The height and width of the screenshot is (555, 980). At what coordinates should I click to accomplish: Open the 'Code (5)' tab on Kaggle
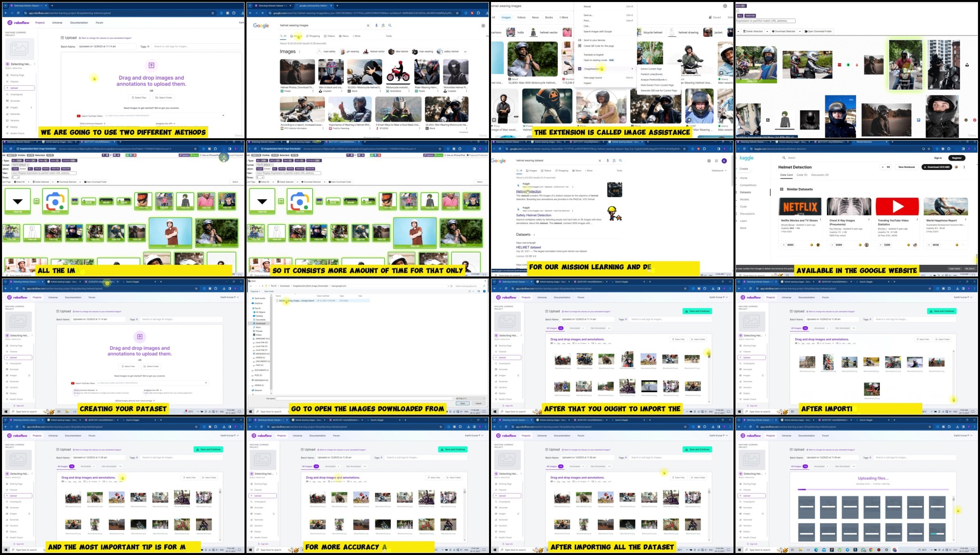tap(802, 175)
